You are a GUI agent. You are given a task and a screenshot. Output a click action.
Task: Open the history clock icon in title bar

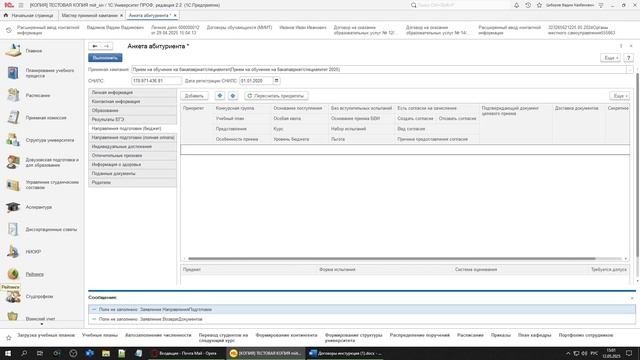[x=528, y=5]
